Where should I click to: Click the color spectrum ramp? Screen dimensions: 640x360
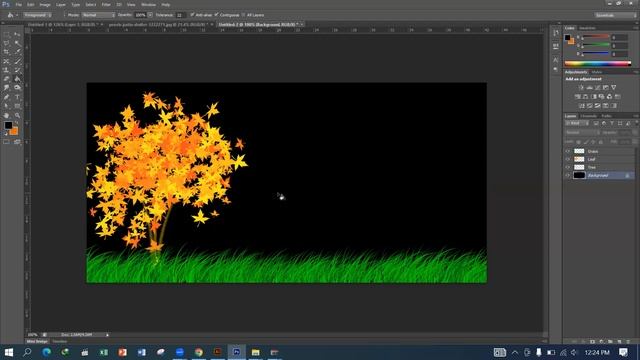(598, 63)
